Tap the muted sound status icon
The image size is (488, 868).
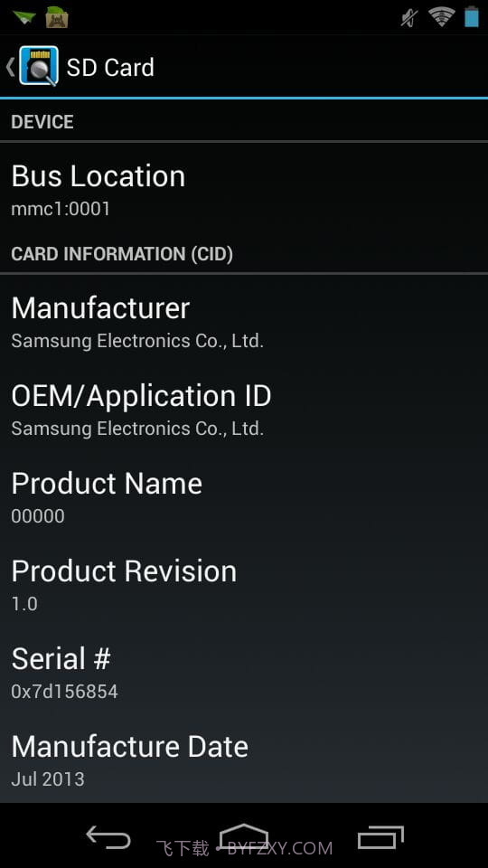tap(409, 18)
